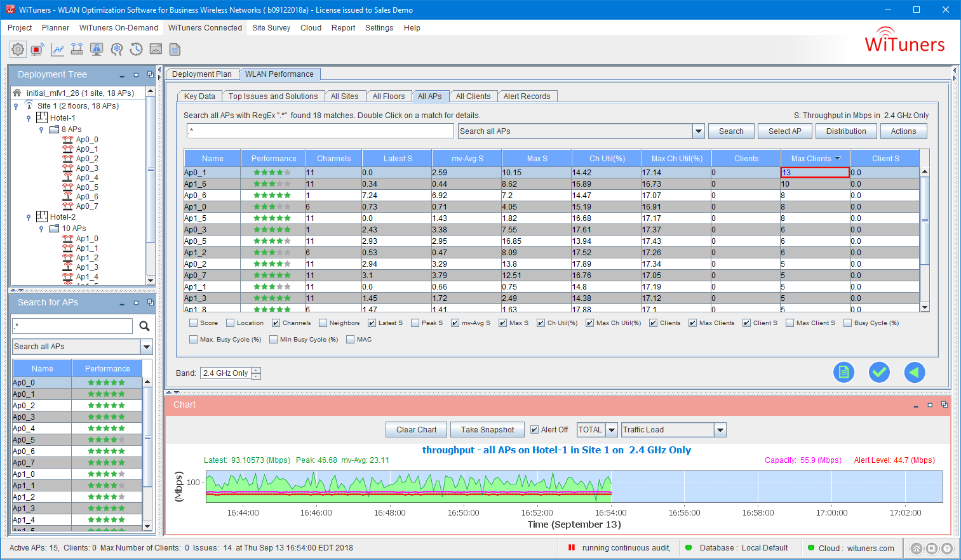Open the document report toolbar icon
Viewport: 961px width, 560px height.
[175, 50]
